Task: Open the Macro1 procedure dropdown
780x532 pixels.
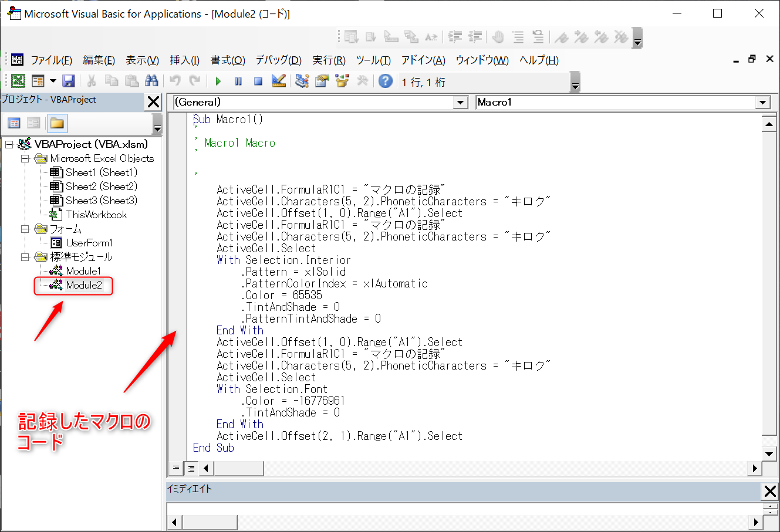Action: pos(762,103)
